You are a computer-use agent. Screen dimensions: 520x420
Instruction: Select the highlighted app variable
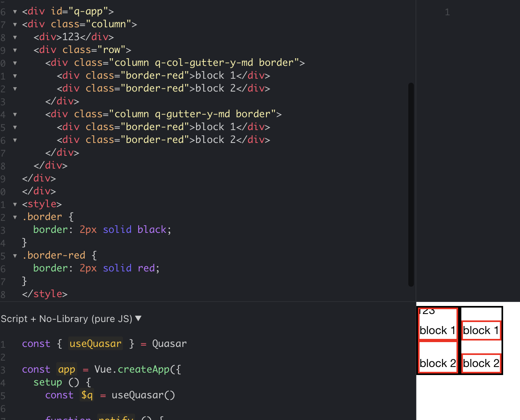(x=66, y=369)
